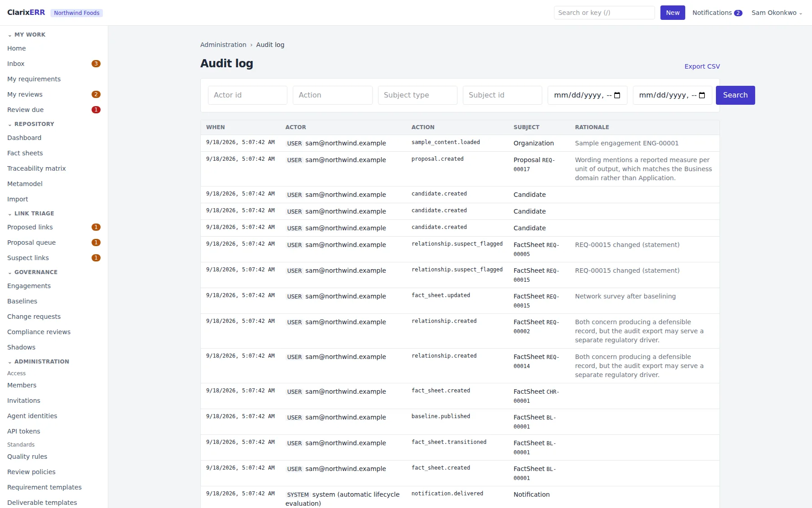Click the ClarixERR logo
Image resolution: width=812 pixels, height=508 pixels.
(26, 13)
